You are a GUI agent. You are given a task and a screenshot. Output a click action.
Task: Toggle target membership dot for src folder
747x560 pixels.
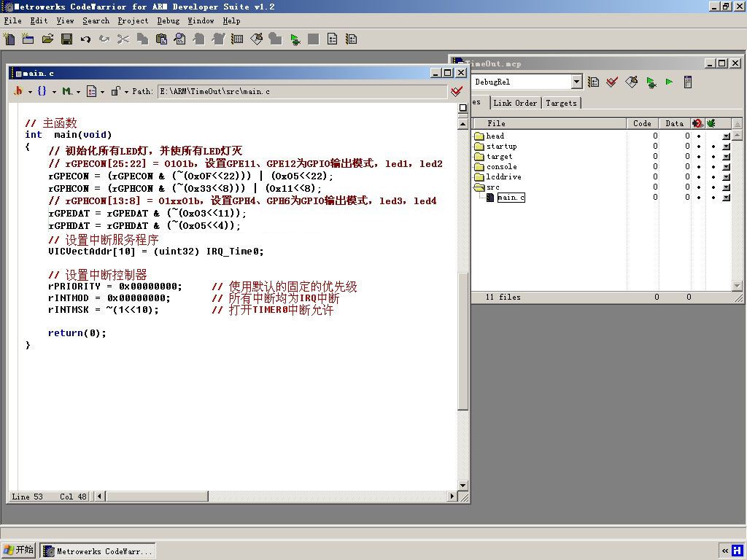(x=699, y=187)
